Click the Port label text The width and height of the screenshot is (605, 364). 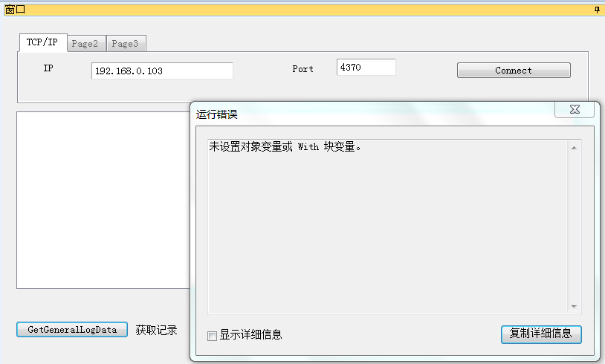point(302,69)
